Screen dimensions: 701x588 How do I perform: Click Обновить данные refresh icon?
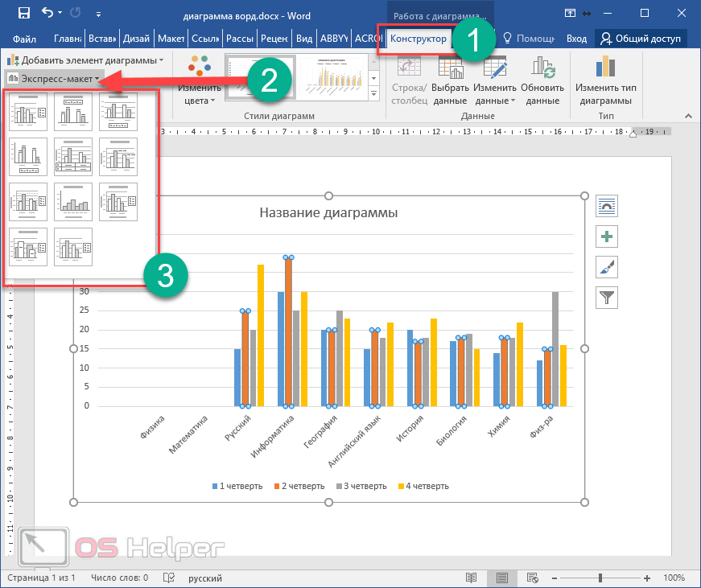[542, 69]
